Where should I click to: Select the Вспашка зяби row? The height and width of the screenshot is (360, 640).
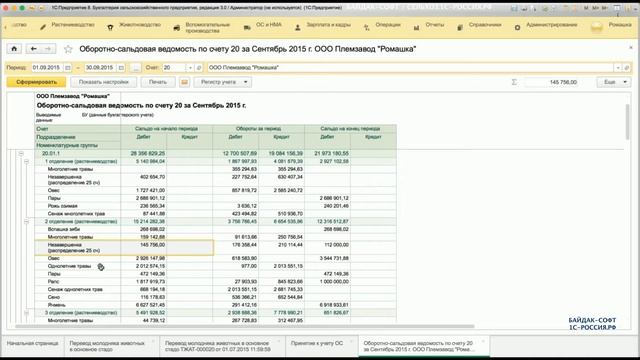tap(216, 229)
